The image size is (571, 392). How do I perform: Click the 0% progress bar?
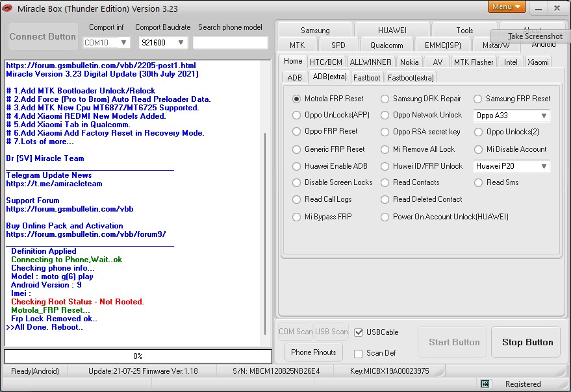coord(138,356)
